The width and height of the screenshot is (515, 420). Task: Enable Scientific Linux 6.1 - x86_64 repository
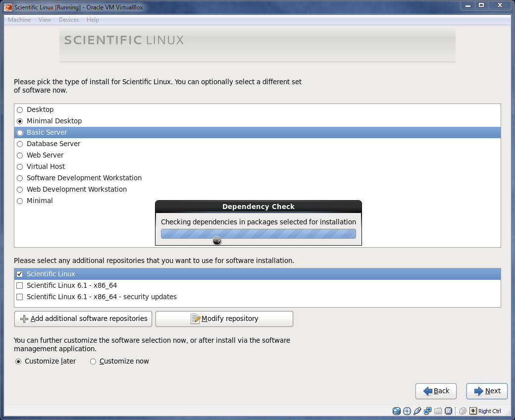[x=20, y=285]
